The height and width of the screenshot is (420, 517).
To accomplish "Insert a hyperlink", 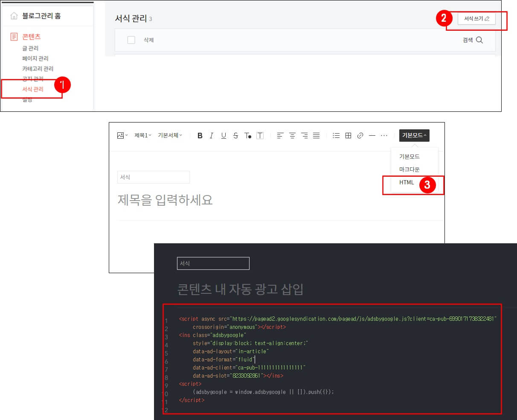I will pyautogui.click(x=360, y=135).
